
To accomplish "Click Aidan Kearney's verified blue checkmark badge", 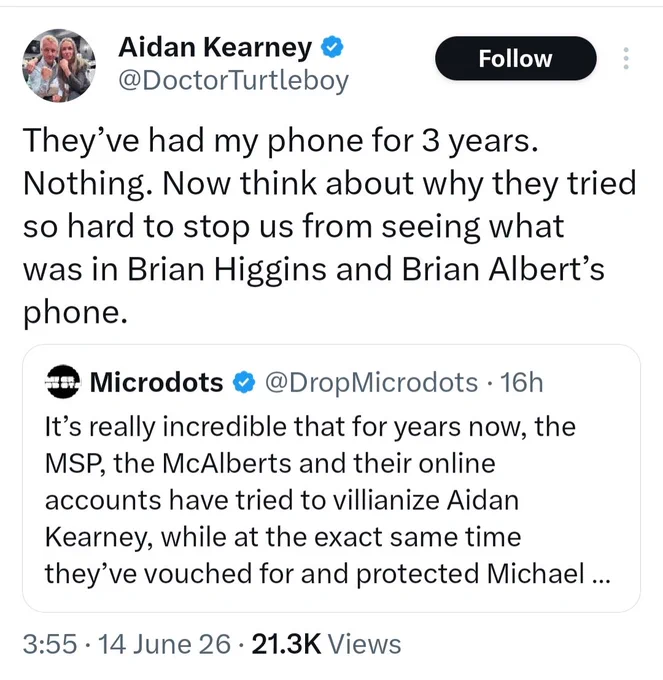I will tap(332, 47).
